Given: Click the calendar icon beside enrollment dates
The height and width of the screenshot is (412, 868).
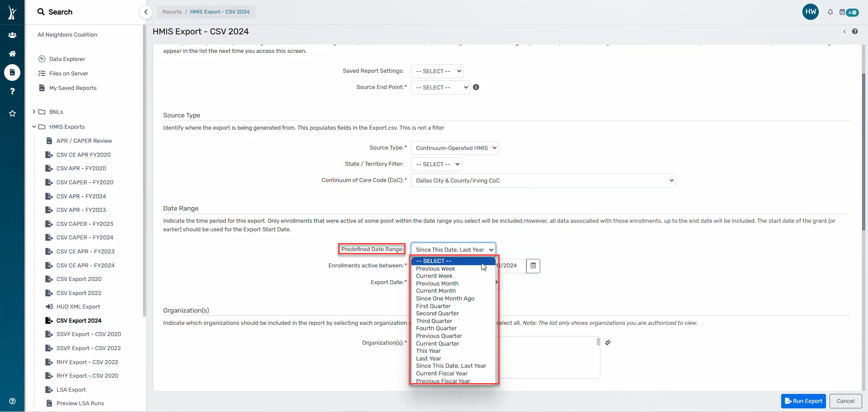Looking at the screenshot, I should coord(533,266).
